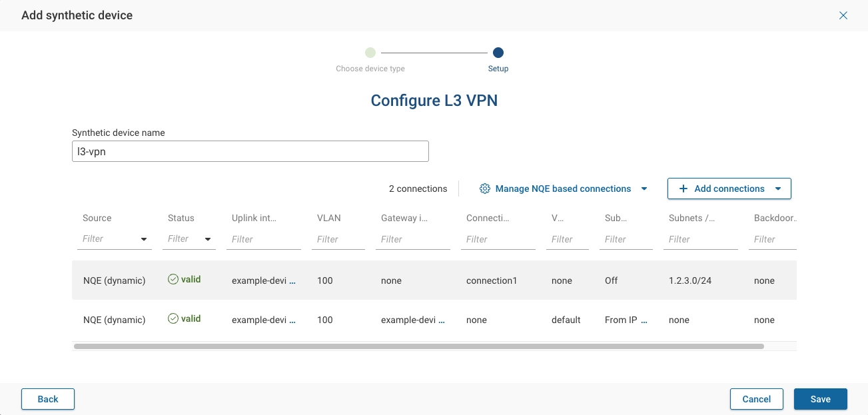Click the Cancel button
Screen dimensions: 868x415
click(x=756, y=398)
